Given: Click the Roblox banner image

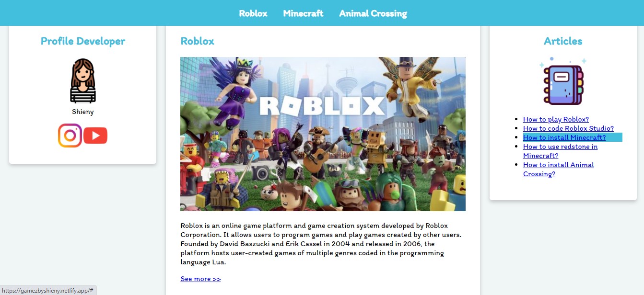Looking at the screenshot, I should (323, 134).
